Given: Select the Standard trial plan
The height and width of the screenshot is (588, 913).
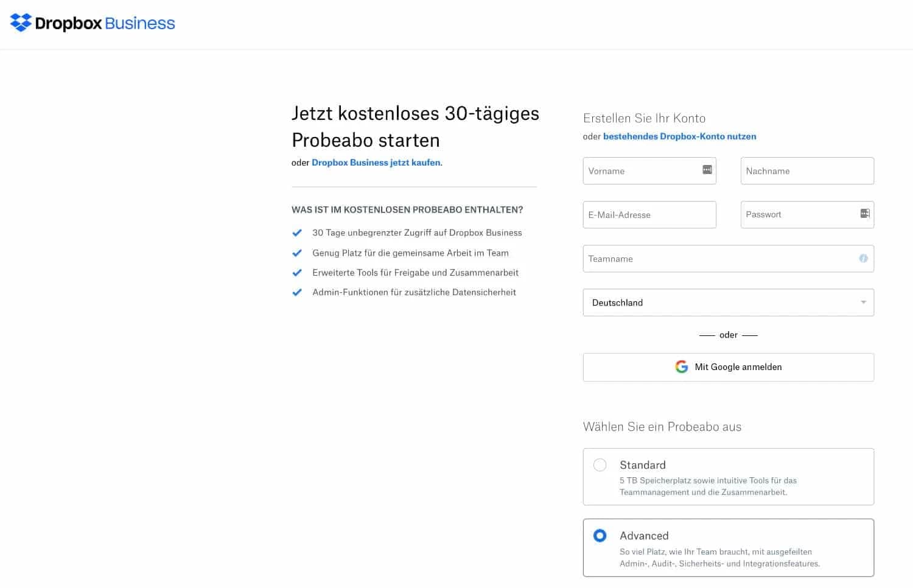Looking at the screenshot, I should (x=600, y=464).
